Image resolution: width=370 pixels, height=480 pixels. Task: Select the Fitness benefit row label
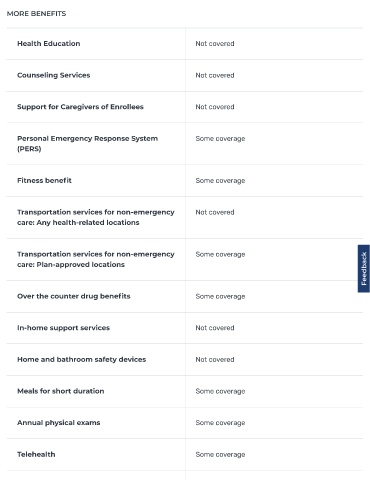tap(44, 181)
